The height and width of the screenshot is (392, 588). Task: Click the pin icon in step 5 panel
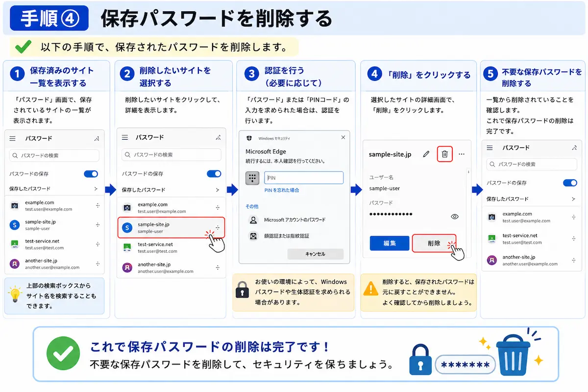coord(574,147)
